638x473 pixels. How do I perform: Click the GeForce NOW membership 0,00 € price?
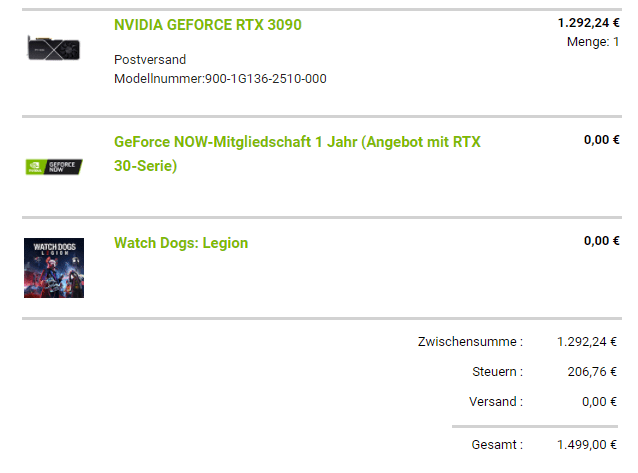click(601, 140)
